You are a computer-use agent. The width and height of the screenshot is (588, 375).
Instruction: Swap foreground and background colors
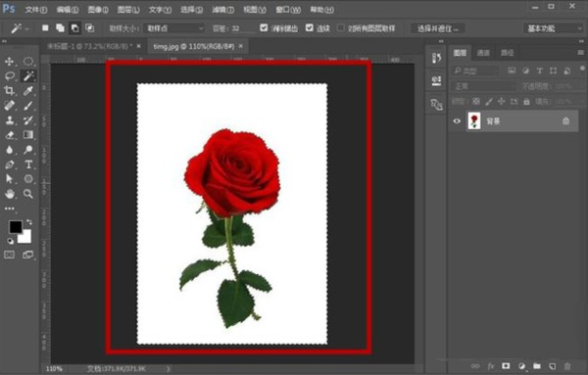(x=29, y=222)
